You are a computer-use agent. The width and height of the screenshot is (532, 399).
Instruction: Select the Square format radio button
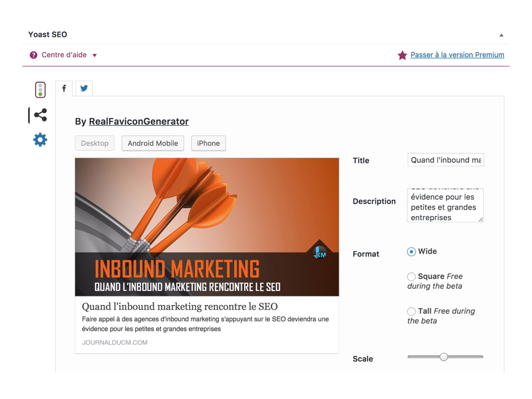pos(411,276)
